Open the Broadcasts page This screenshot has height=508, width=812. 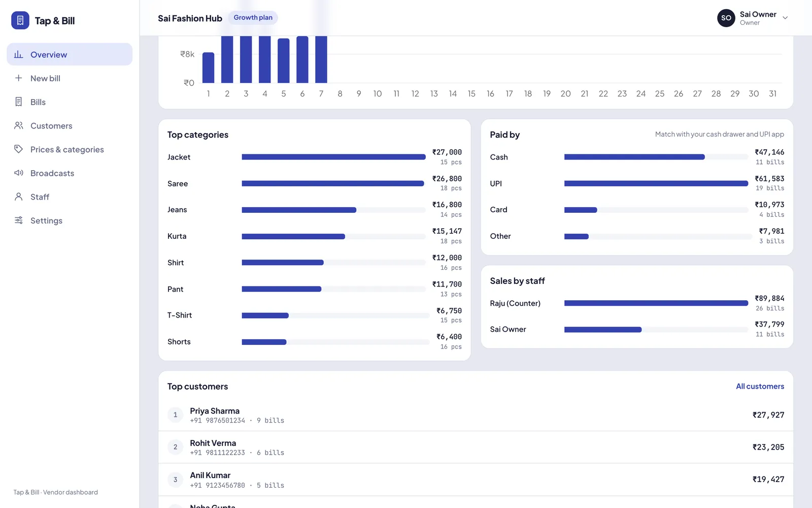(x=70, y=173)
